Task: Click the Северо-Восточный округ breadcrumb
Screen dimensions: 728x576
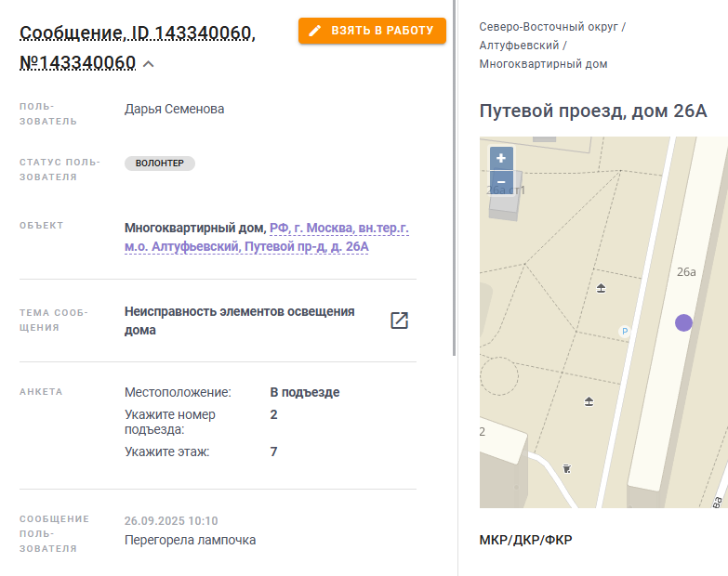Action: [549, 27]
